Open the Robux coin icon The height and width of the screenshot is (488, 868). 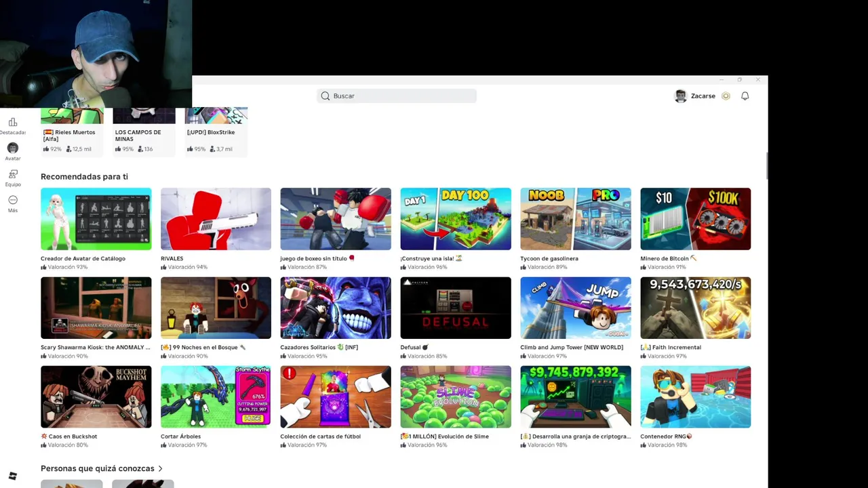coord(726,96)
